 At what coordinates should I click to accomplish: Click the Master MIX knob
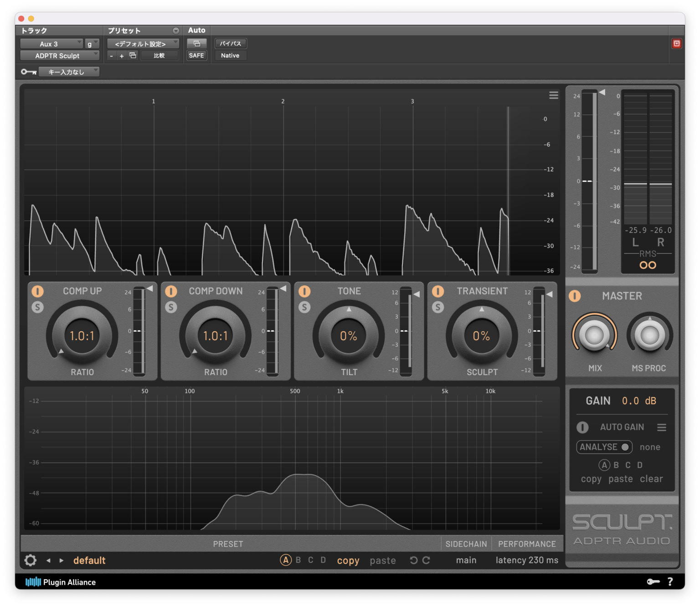pyautogui.click(x=594, y=335)
